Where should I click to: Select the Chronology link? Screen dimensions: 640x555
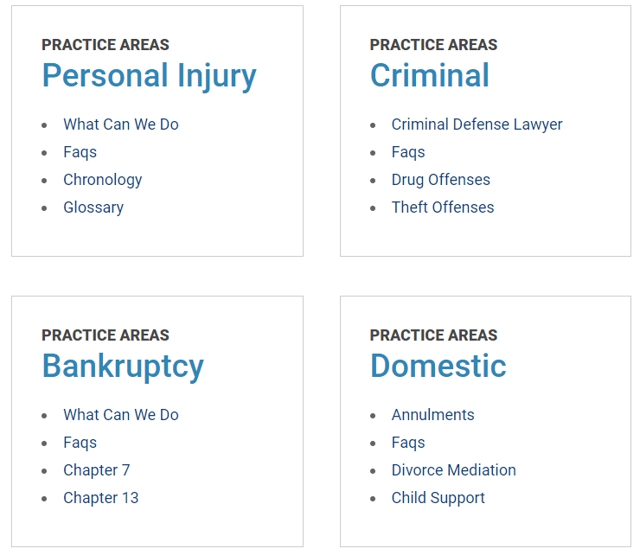click(102, 180)
